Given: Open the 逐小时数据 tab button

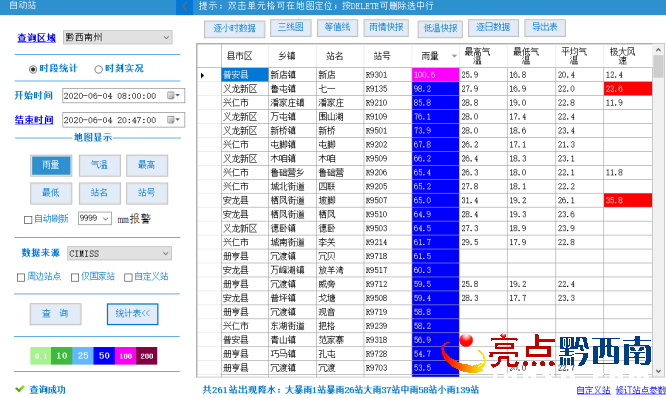Looking at the screenshot, I should tap(234, 28).
